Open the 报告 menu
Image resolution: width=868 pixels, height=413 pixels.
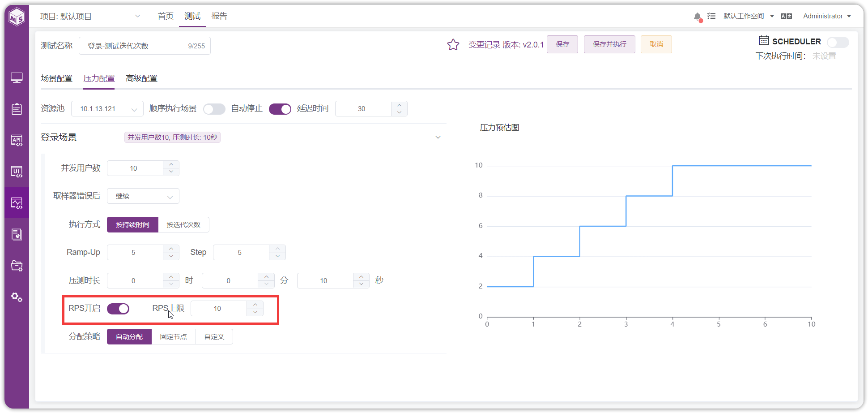[x=219, y=16]
